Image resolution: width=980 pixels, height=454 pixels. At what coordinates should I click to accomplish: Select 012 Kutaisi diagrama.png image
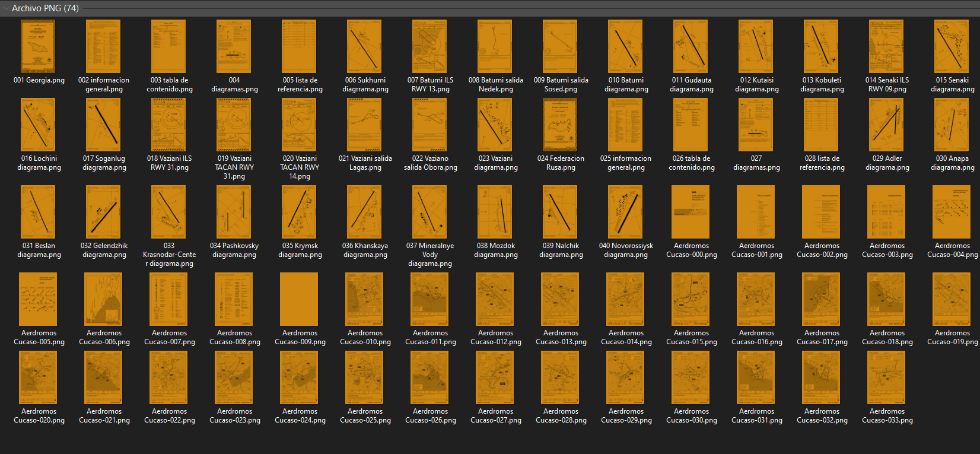pos(756,46)
